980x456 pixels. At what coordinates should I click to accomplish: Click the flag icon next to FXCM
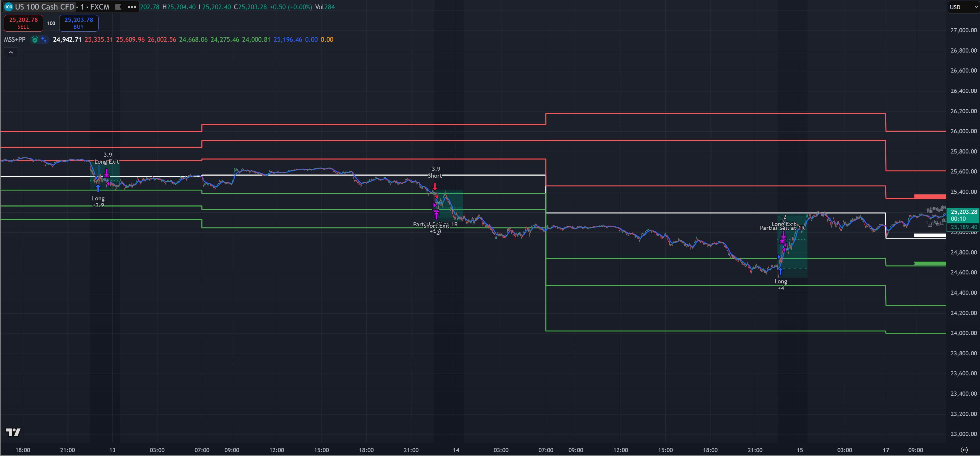tap(118, 7)
